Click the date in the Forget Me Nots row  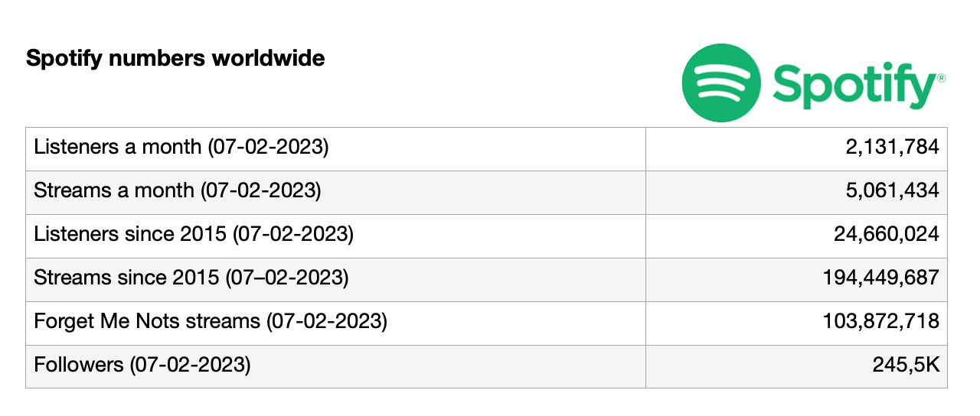(x=327, y=321)
